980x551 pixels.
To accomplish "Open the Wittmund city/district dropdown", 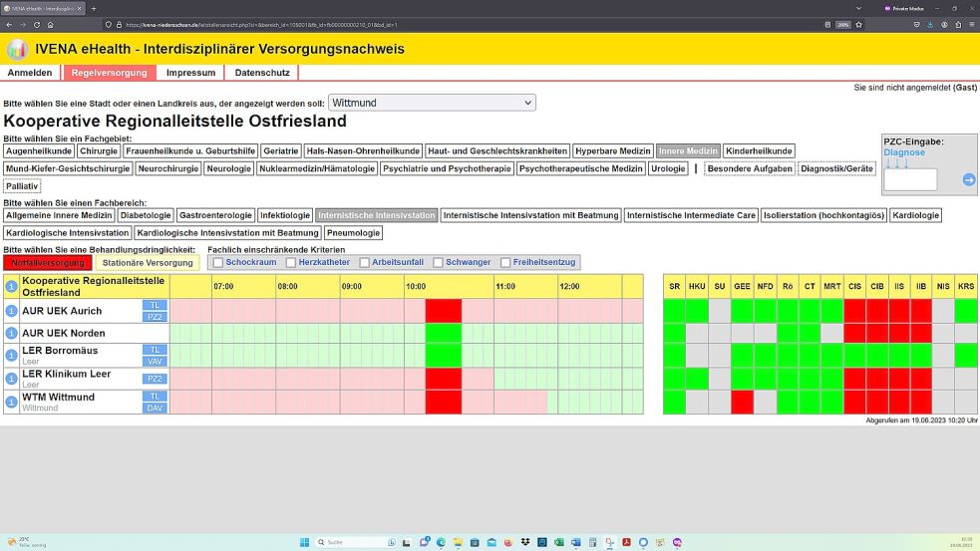I will (432, 103).
